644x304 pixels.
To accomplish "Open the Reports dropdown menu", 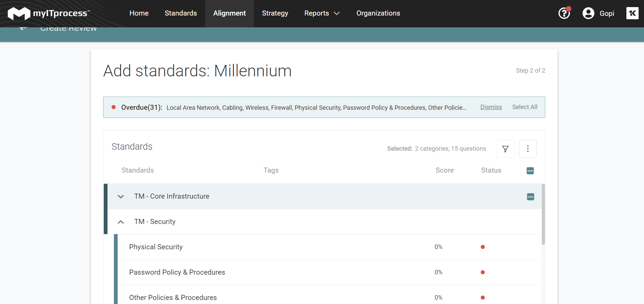I will coord(322,13).
